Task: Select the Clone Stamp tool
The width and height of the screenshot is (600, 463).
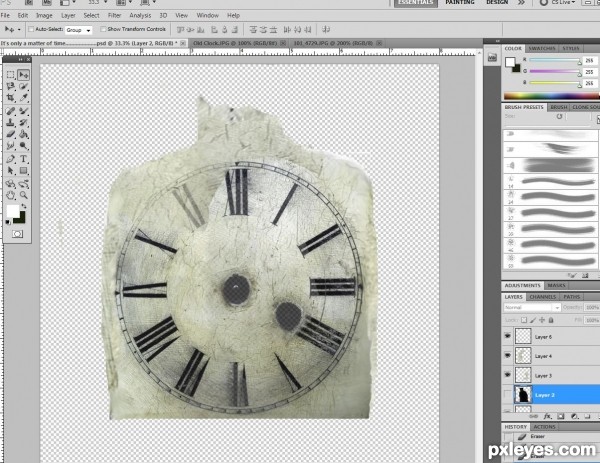Action: pyautogui.click(x=10, y=123)
